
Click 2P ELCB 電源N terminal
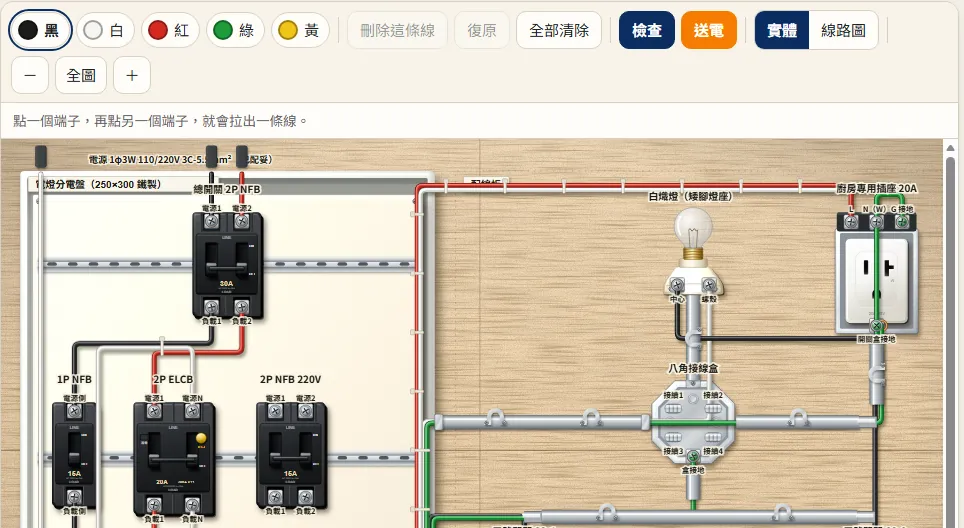tap(192, 411)
